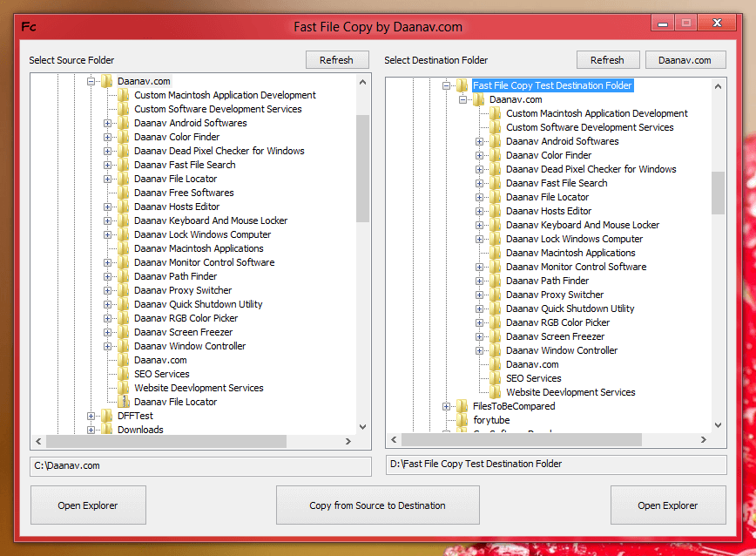The width and height of the screenshot is (756, 556).
Task: Expand the FilesToBeCompared folder node
Action: click(447, 406)
